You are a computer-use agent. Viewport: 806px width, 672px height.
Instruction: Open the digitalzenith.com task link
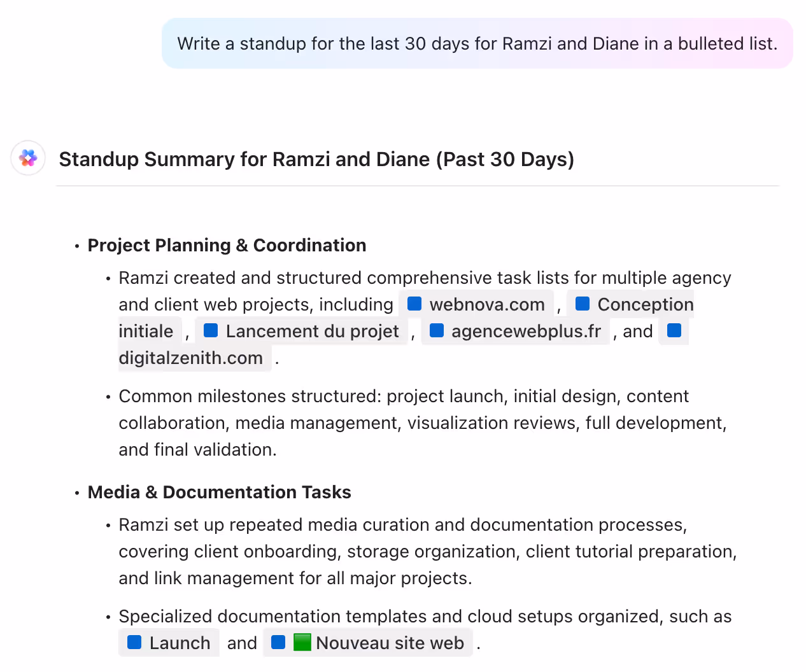[x=190, y=358]
